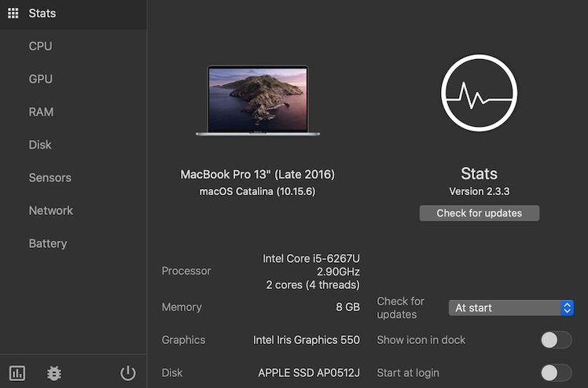588x388 pixels.
Task: Open the Sensors section
Action: pos(50,178)
